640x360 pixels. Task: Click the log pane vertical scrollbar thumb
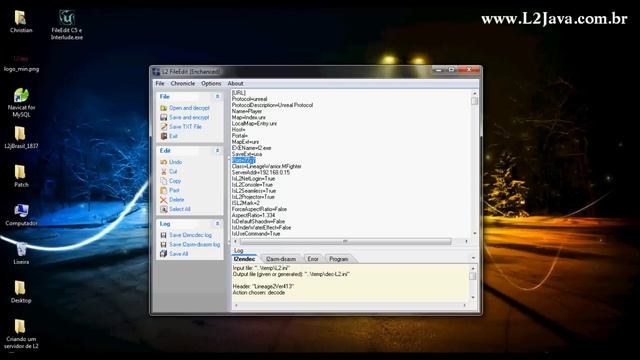[x=473, y=276]
